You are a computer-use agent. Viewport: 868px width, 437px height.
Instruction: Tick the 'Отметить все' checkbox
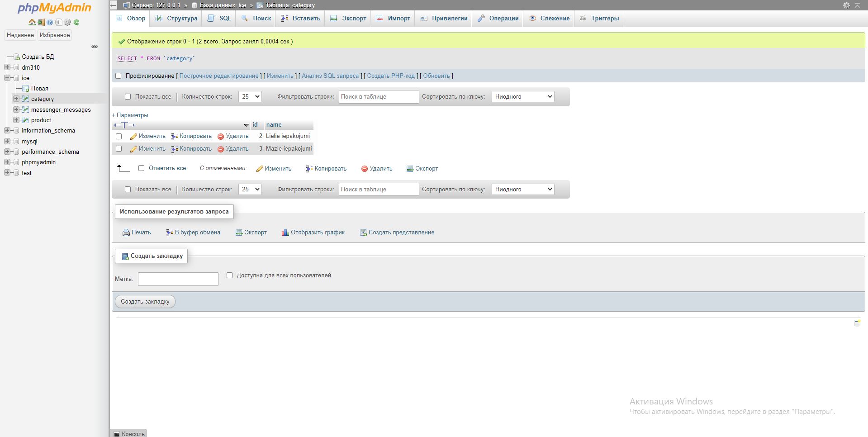[x=141, y=168]
